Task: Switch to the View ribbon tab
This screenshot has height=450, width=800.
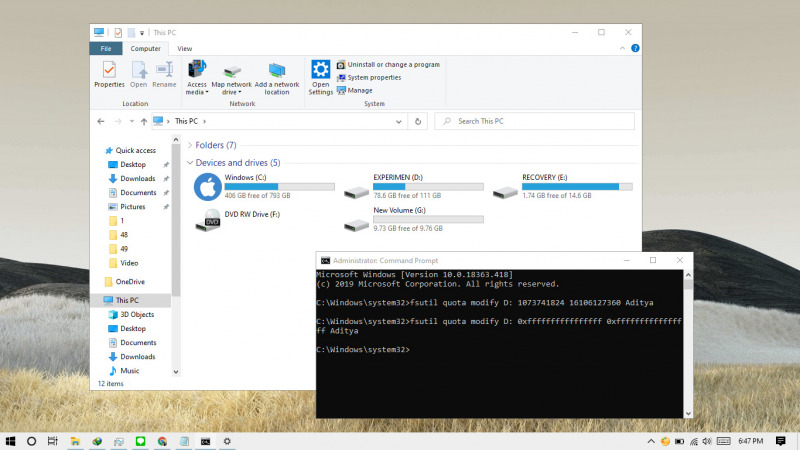Action: coord(185,48)
